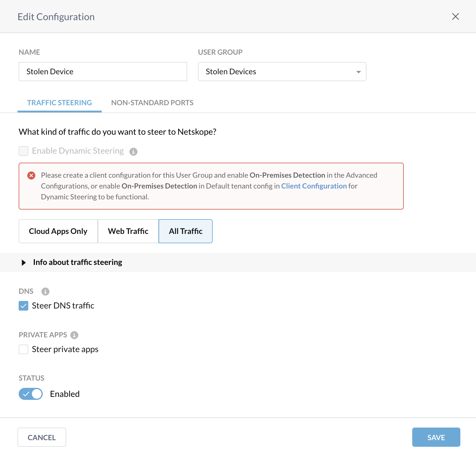Uncheck Steer DNS traffic checkbox
Viewport: 476px width, 454px height.
pos(23,306)
